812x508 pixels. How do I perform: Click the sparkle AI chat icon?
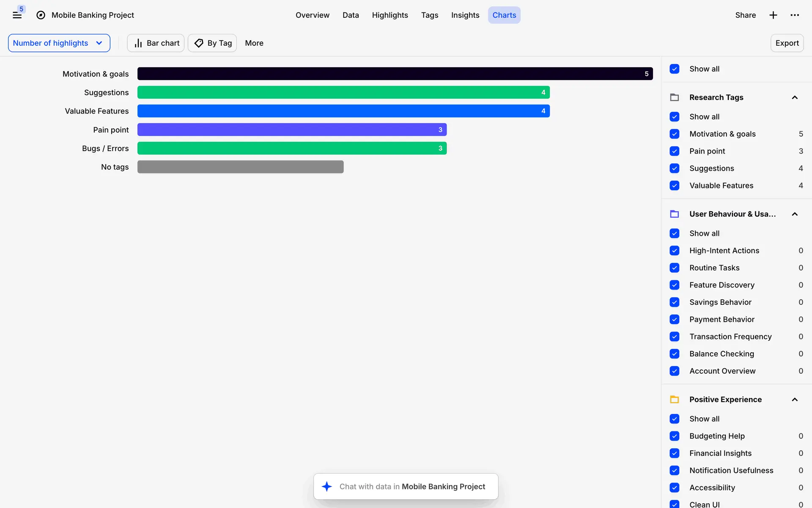coord(326,486)
